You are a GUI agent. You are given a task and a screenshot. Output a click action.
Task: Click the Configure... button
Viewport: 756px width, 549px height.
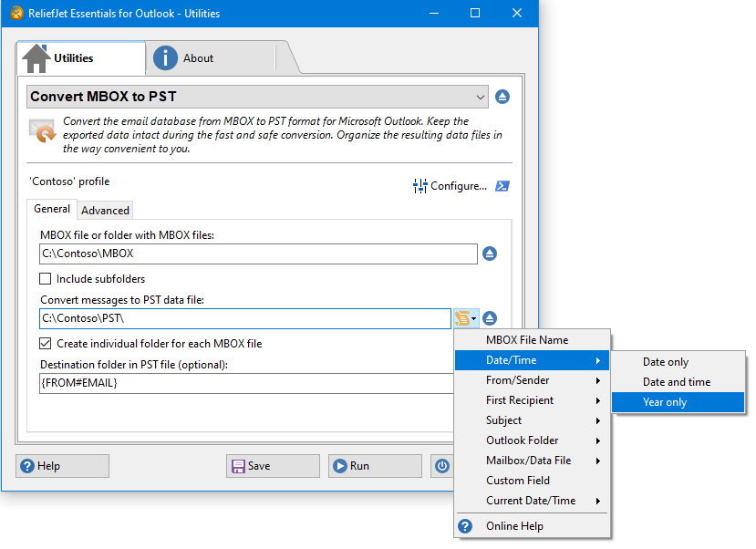(450, 186)
